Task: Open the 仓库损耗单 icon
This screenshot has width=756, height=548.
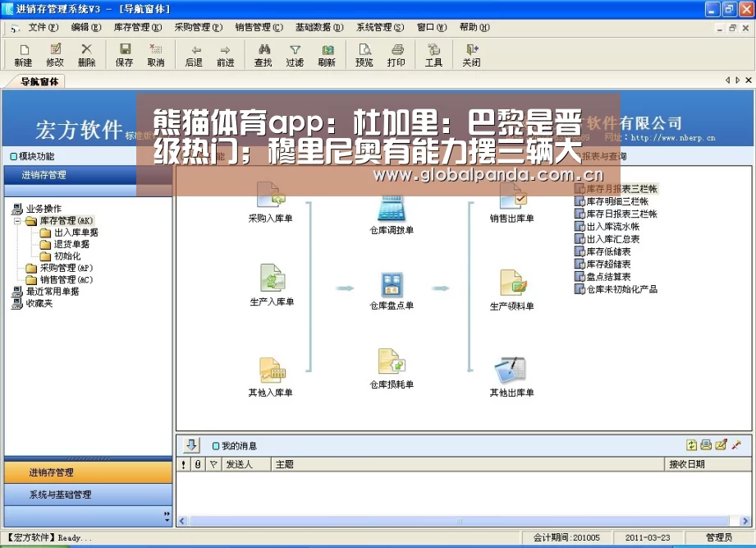Action: pyautogui.click(x=392, y=369)
